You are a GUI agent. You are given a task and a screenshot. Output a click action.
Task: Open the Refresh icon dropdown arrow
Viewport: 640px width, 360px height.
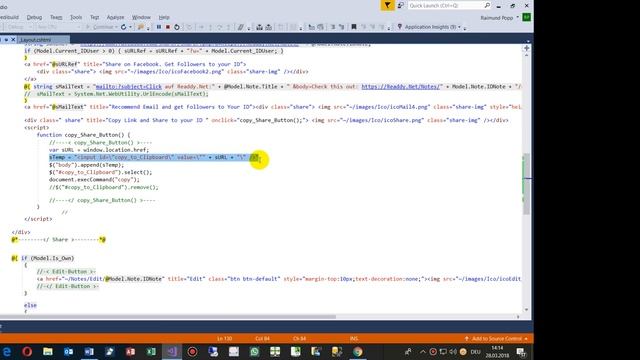[x=130, y=27]
